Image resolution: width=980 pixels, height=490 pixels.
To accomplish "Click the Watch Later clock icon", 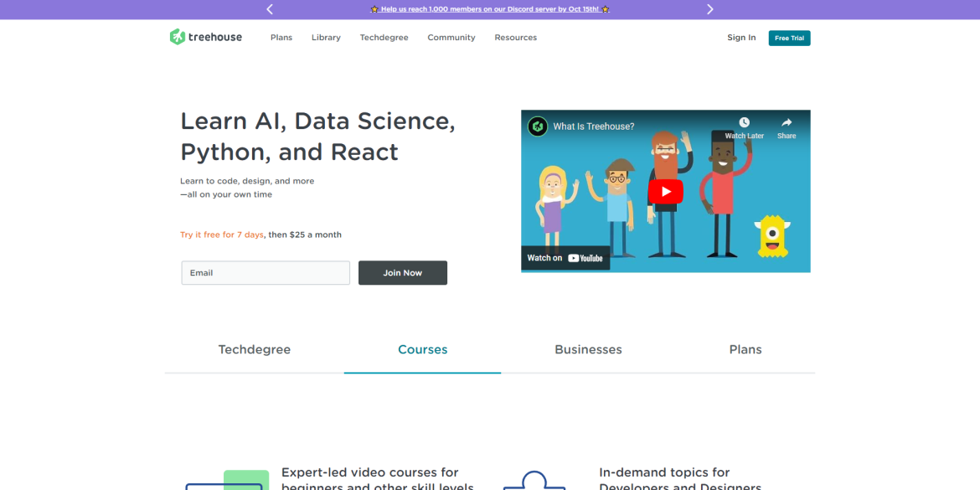I will point(744,122).
